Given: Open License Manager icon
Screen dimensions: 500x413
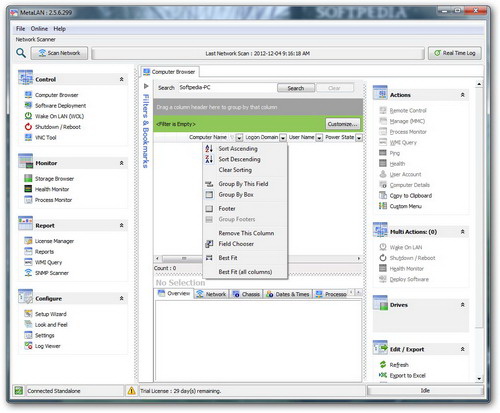Looking at the screenshot, I should click(28, 241).
